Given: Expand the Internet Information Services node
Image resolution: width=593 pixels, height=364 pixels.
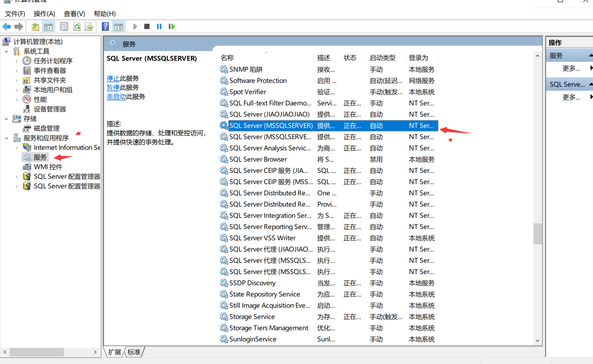Looking at the screenshot, I should coord(17,148).
